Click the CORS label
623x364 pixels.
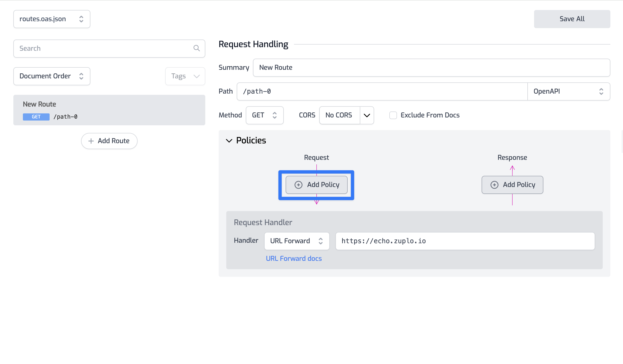point(307,115)
